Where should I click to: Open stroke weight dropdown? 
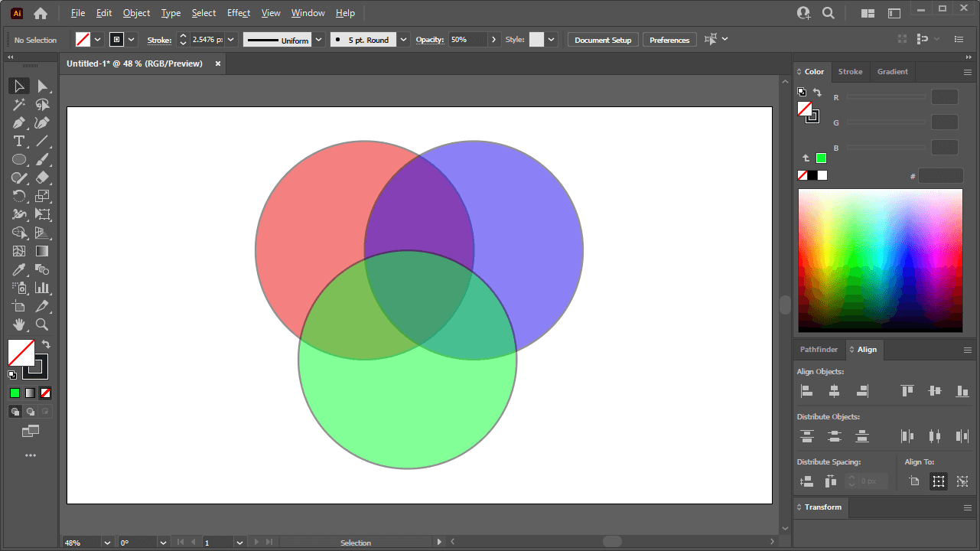231,40
